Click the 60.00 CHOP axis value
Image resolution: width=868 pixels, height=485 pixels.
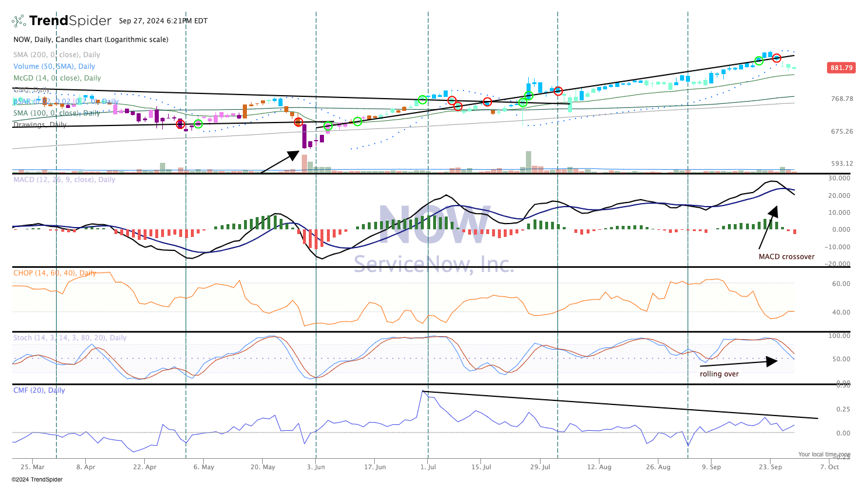pyautogui.click(x=841, y=284)
